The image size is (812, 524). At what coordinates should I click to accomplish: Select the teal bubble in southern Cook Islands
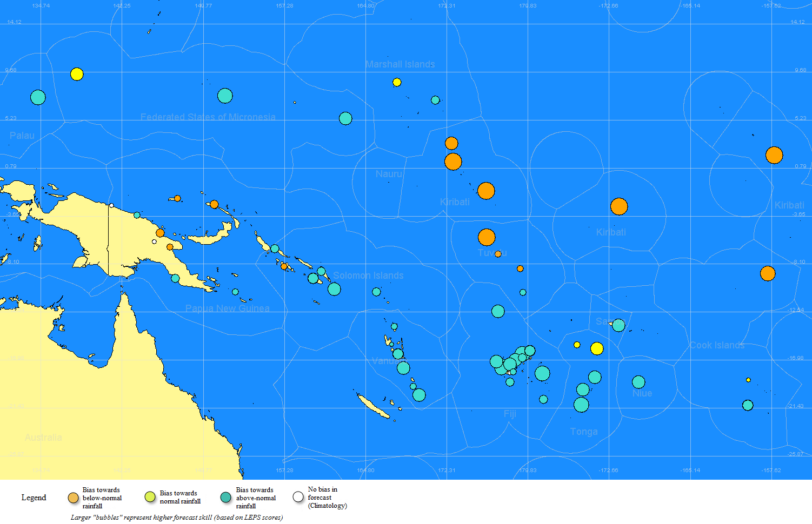point(748,405)
